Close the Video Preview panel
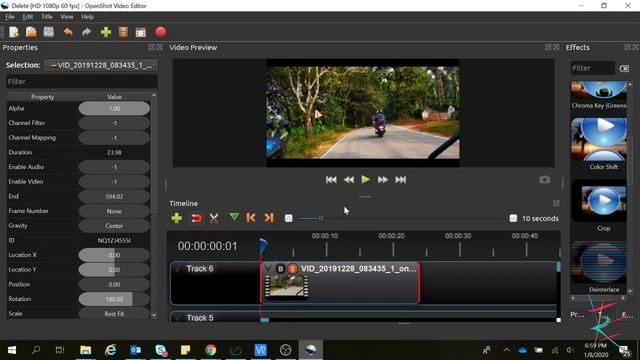 pos(556,47)
